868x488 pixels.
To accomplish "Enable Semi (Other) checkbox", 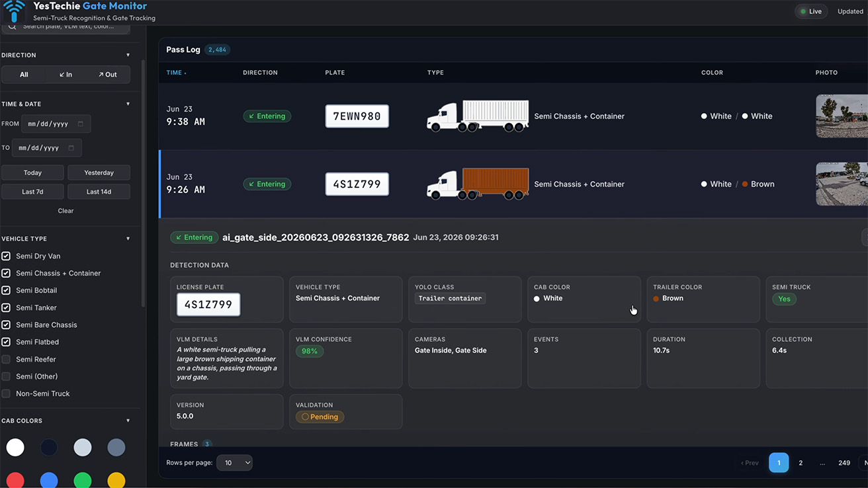I will pos(6,376).
